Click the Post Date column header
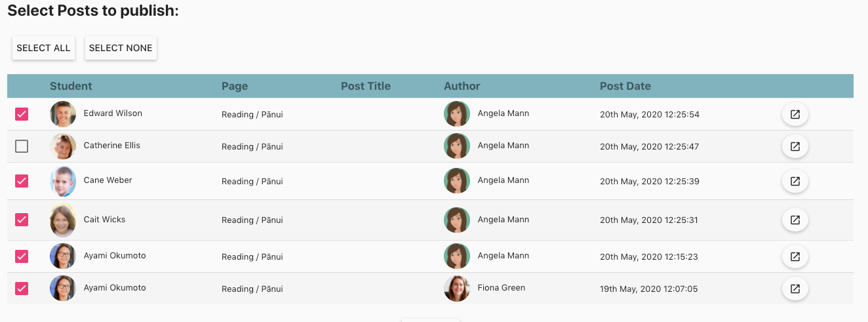The width and height of the screenshot is (868, 322). 625,86
